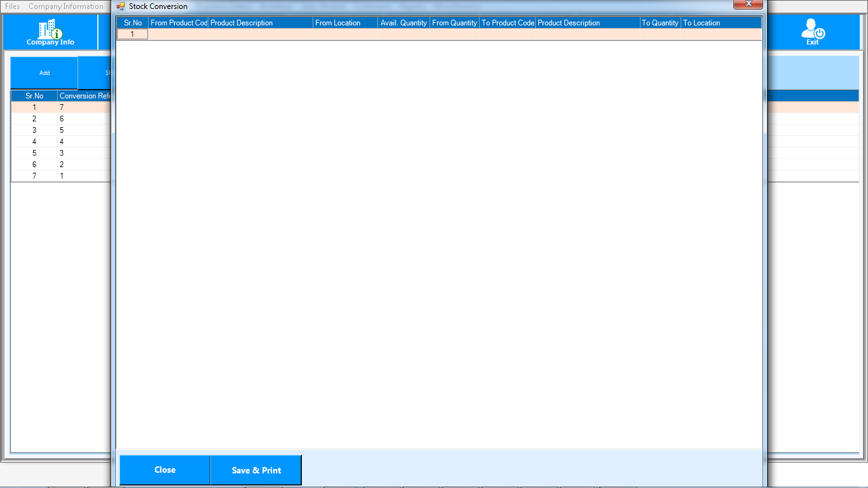The width and height of the screenshot is (868, 488).
Task: Select background list row with Sr.No 7
Action: coord(34,176)
